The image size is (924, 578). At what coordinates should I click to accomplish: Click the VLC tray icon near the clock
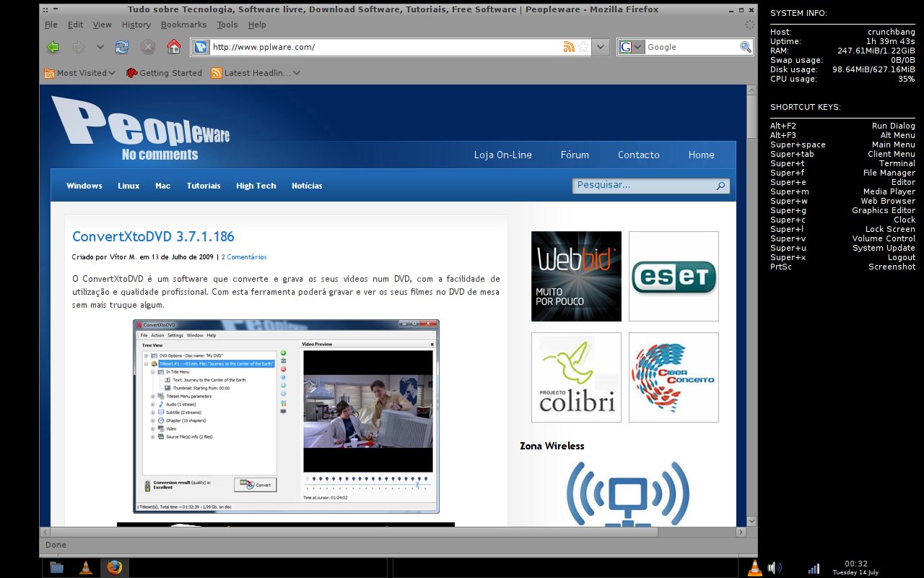click(754, 568)
